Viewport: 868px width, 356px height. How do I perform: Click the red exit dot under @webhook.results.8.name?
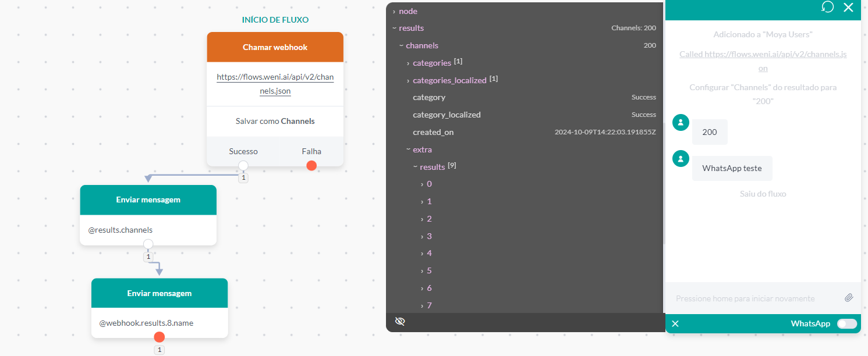pyautogui.click(x=159, y=337)
